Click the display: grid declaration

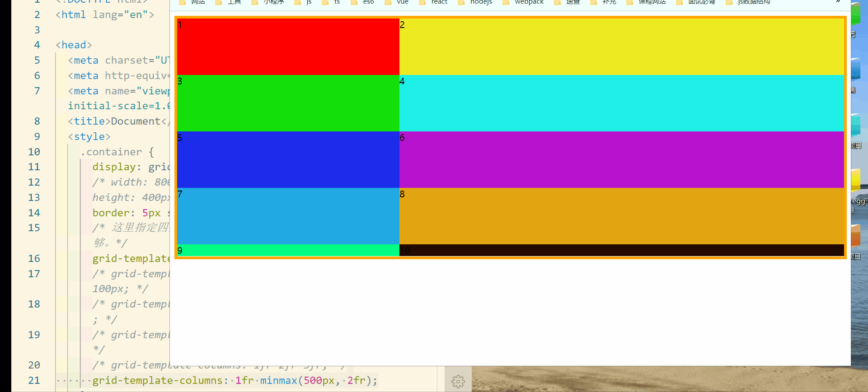131,167
